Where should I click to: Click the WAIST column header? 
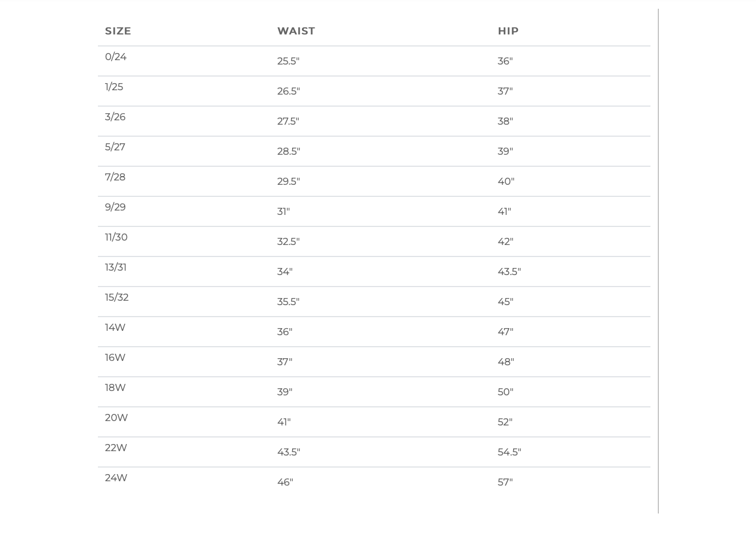click(296, 31)
